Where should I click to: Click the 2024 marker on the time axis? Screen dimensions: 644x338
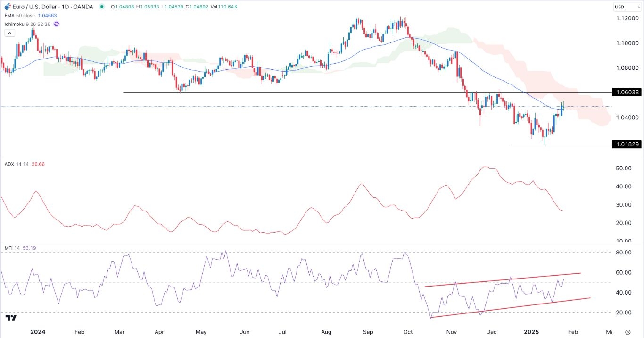(37, 332)
